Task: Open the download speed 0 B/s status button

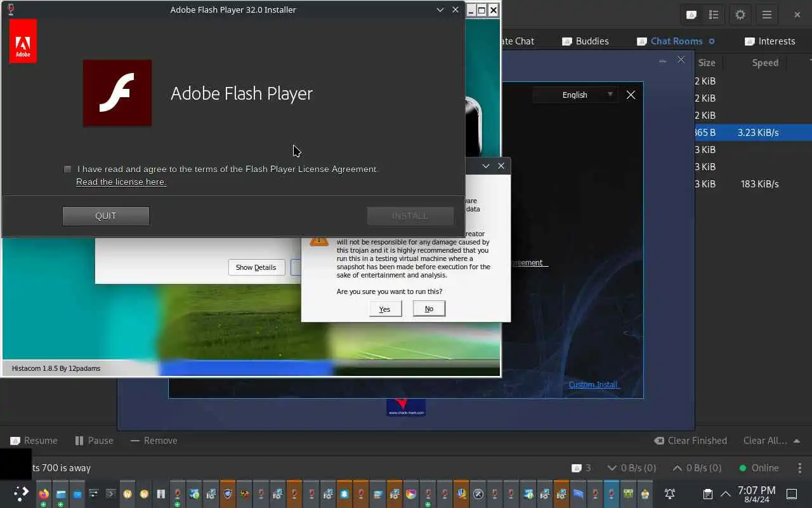Action: coord(631,467)
